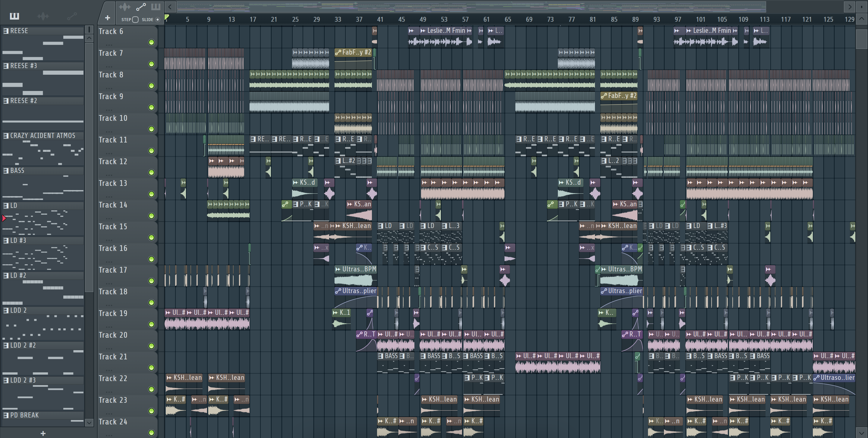Mute Track 21 with its green LED
The image size is (868, 438).
tap(151, 368)
